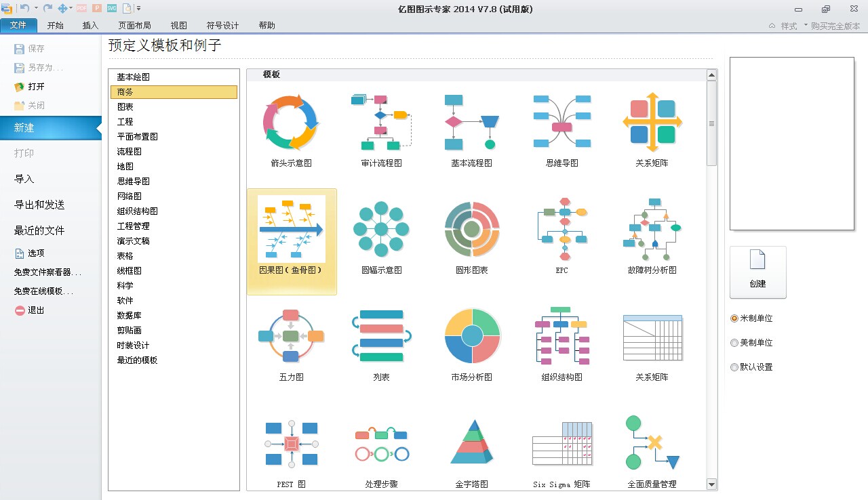The height and width of the screenshot is (500, 868).
Task: Exit the app with 退出
Action: 29,310
